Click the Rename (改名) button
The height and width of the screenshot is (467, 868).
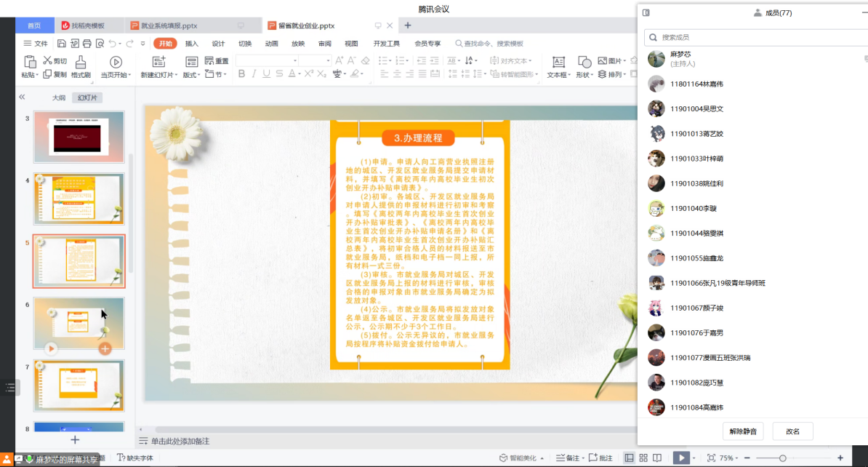click(x=792, y=431)
